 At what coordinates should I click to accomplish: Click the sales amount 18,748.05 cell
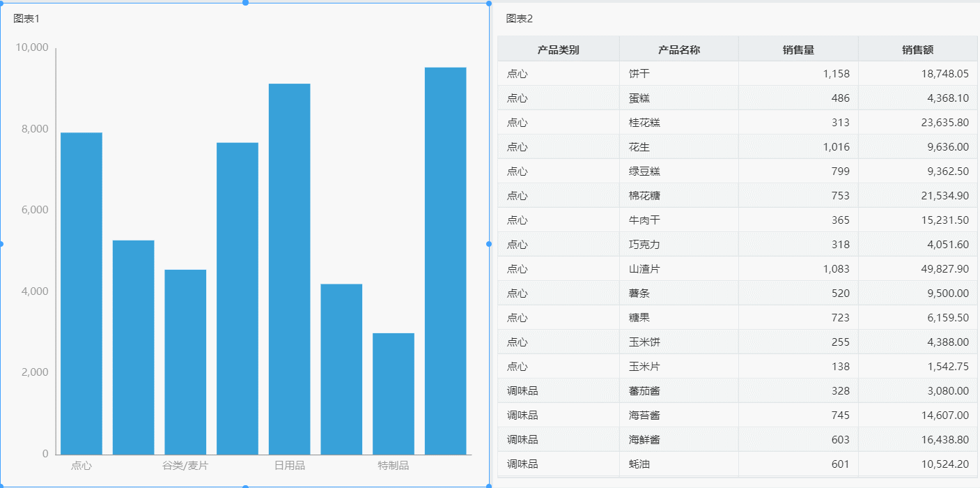pyautogui.click(x=918, y=73)
